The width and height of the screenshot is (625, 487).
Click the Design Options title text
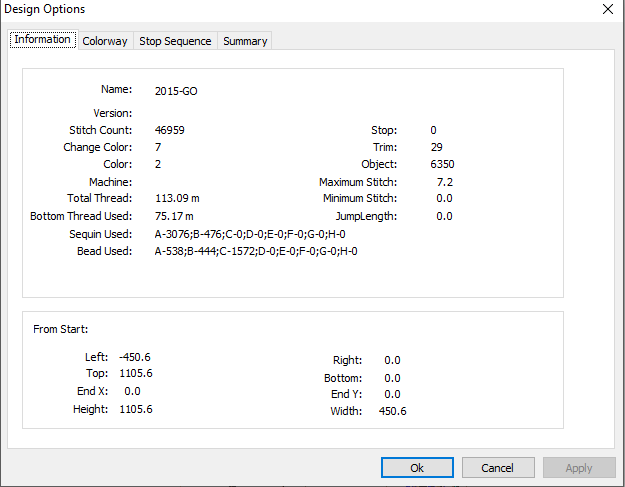click(45, 9)
